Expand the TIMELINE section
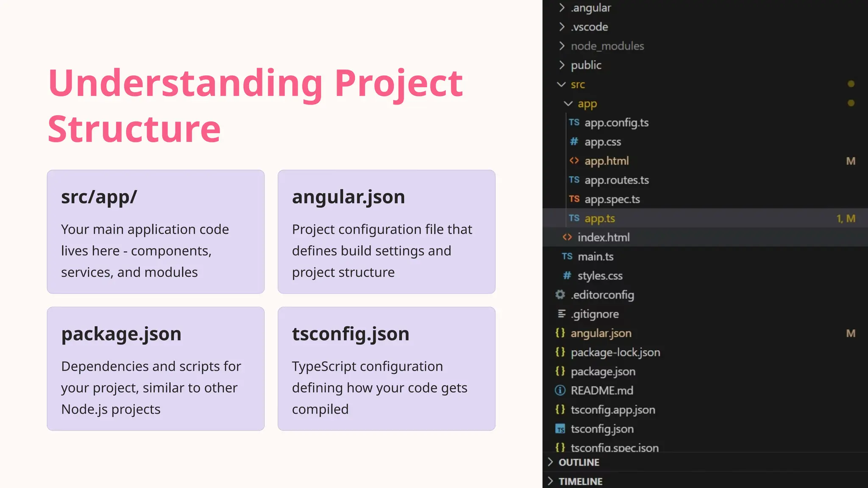Screen dimensions: 868x488 [x=580, y=481]
